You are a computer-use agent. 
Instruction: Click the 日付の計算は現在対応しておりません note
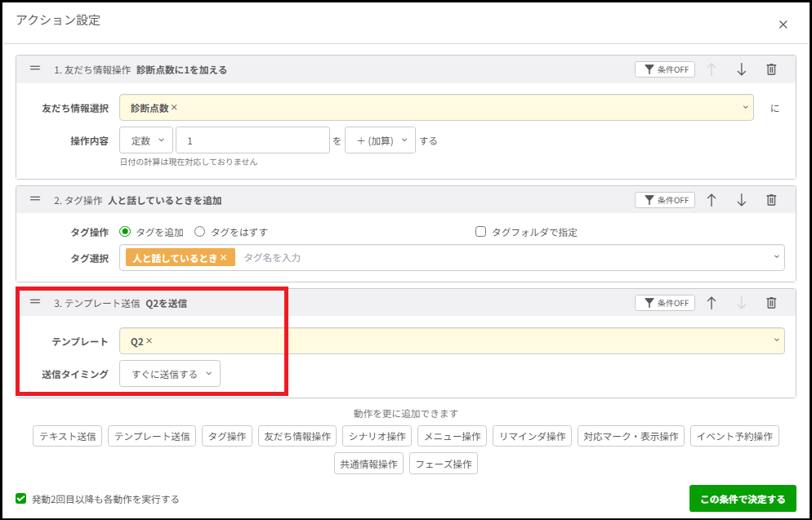point(189,162)
